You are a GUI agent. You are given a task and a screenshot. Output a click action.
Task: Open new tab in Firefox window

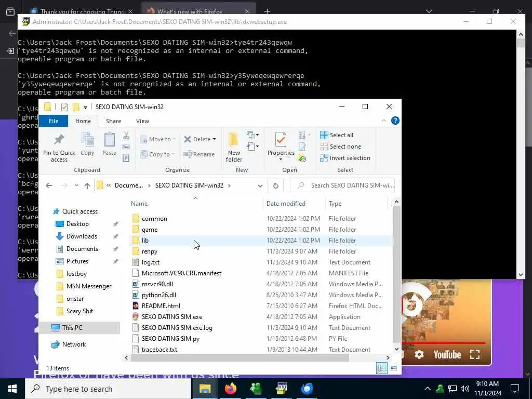pyautogui.click(x=267, y=11)
